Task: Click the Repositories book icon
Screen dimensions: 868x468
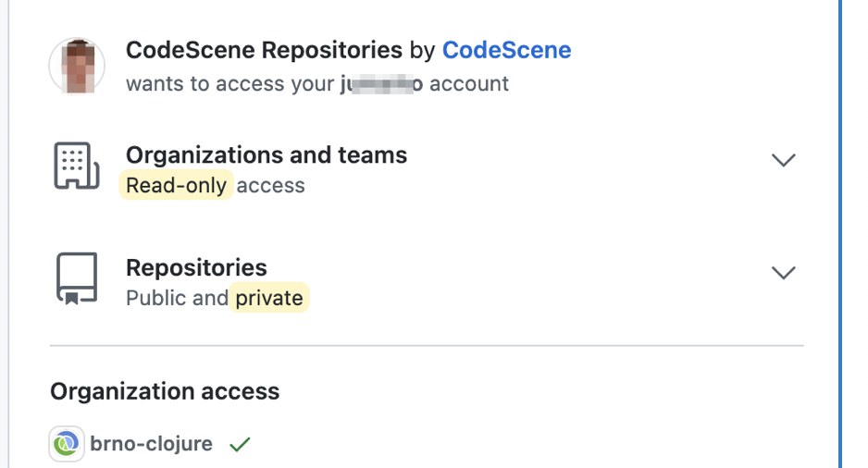Action: (77, 278)
